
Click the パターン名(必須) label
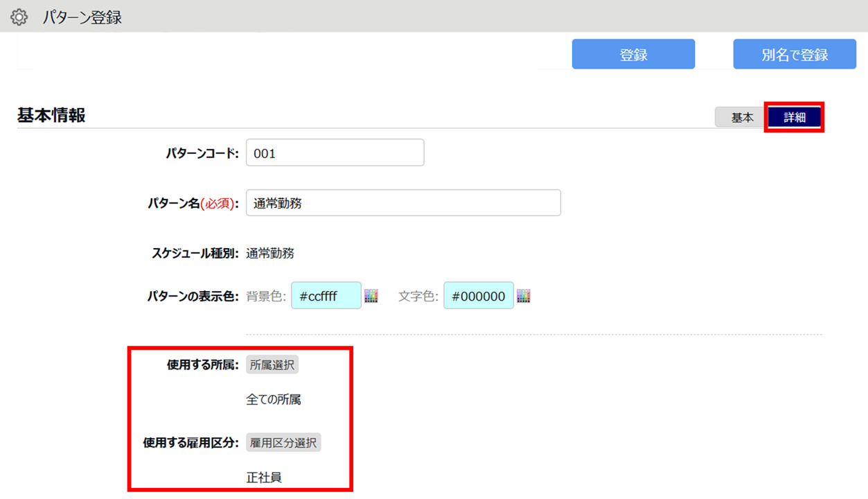(193, 204)
